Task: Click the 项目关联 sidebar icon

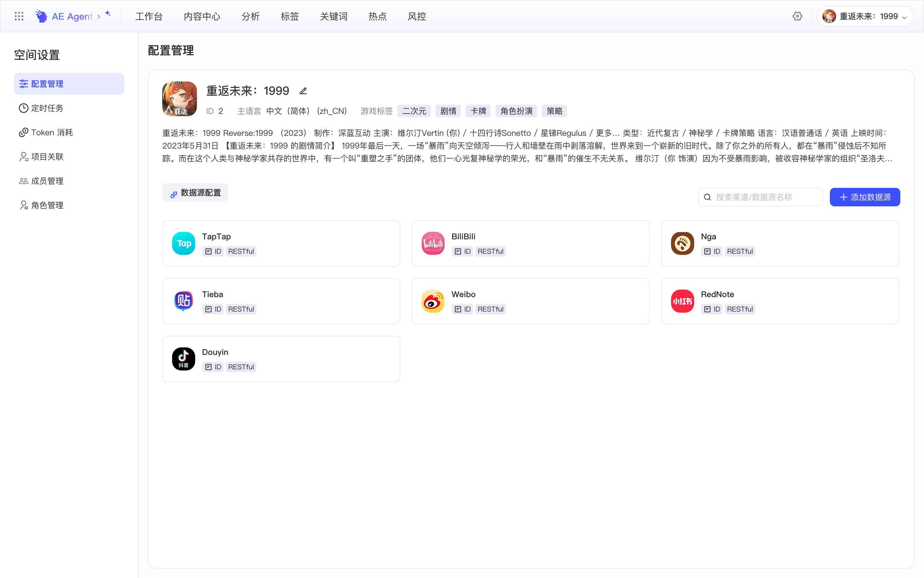Action: tap(24, 157)
